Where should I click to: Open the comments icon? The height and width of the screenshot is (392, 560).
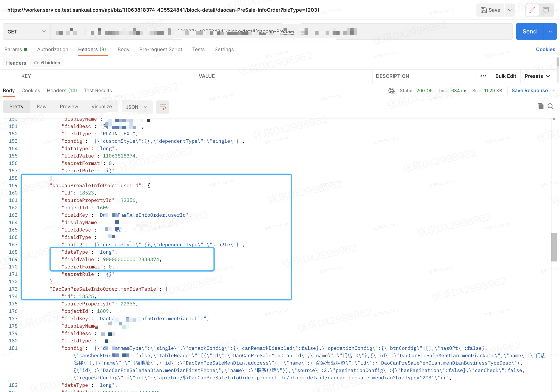[x=546, y=10]
